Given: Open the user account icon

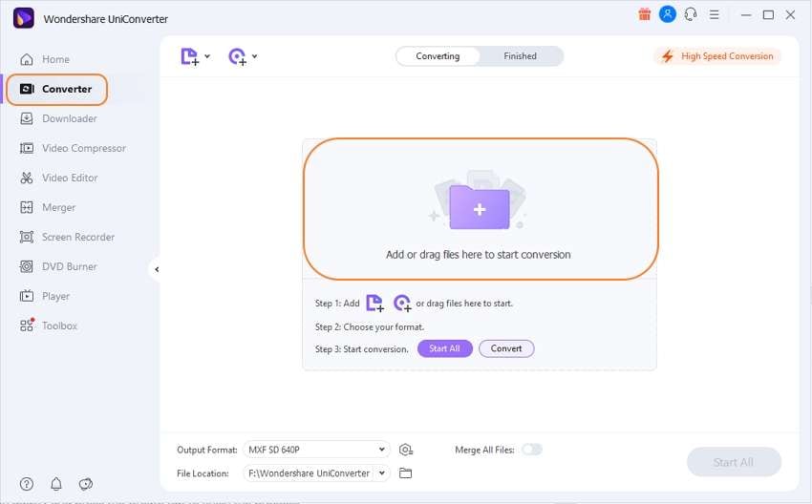Looking at the screenshot, I should point(668,14).
